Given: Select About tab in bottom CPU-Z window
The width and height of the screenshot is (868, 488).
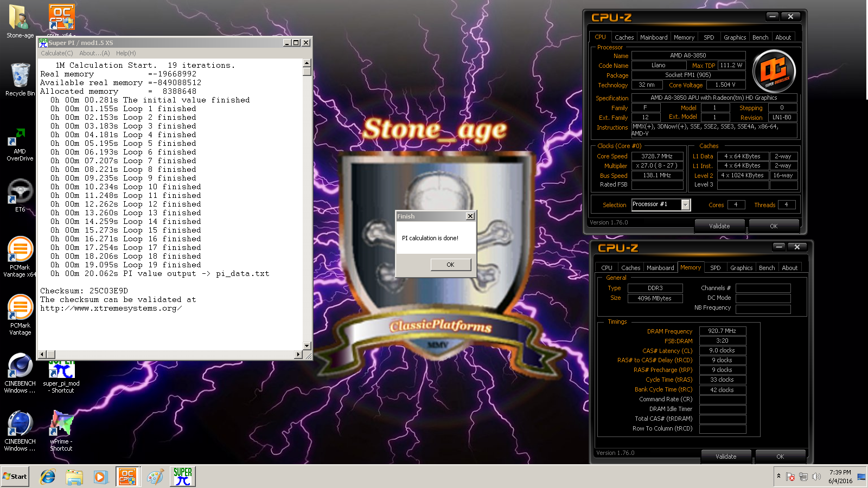Looking at the screenshot, I should tap(790, 268).
